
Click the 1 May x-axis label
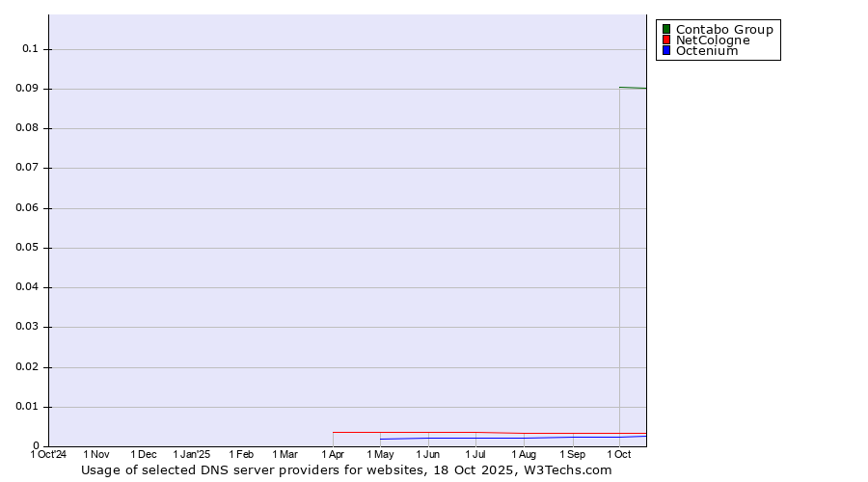click(380, 454)
